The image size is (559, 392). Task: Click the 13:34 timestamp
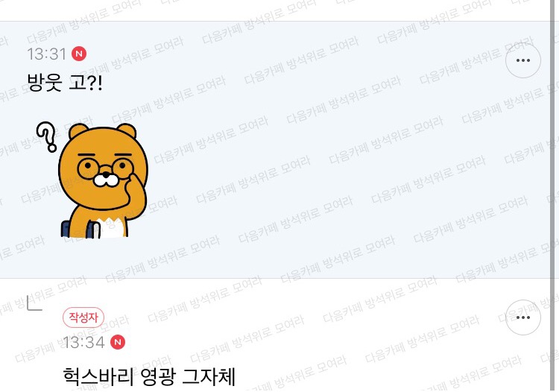click(83, 343)
